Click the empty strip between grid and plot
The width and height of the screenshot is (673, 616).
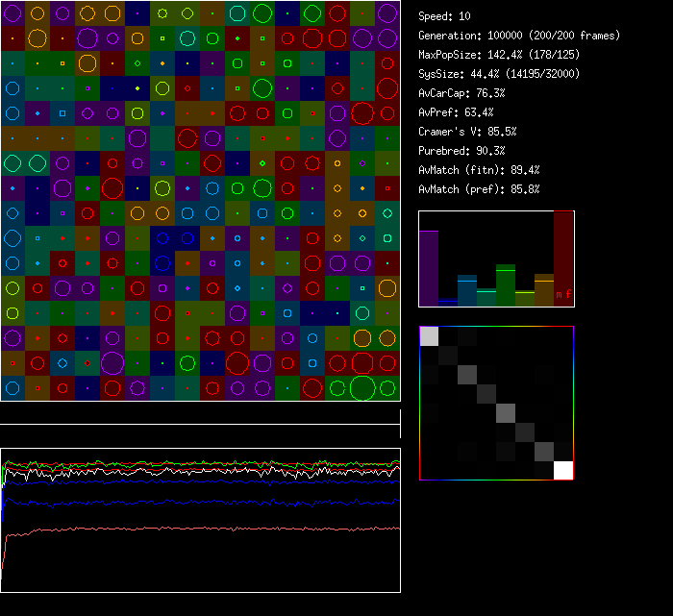(x=200, y=413)
